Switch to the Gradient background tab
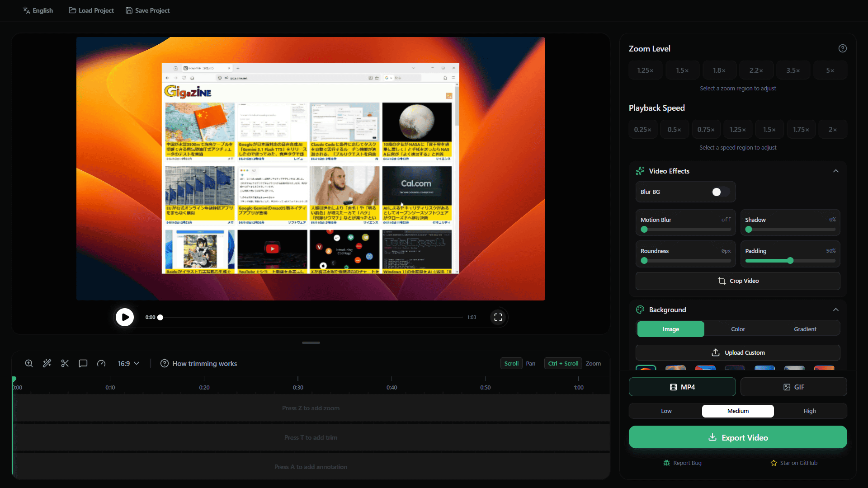 click(805, 329)
